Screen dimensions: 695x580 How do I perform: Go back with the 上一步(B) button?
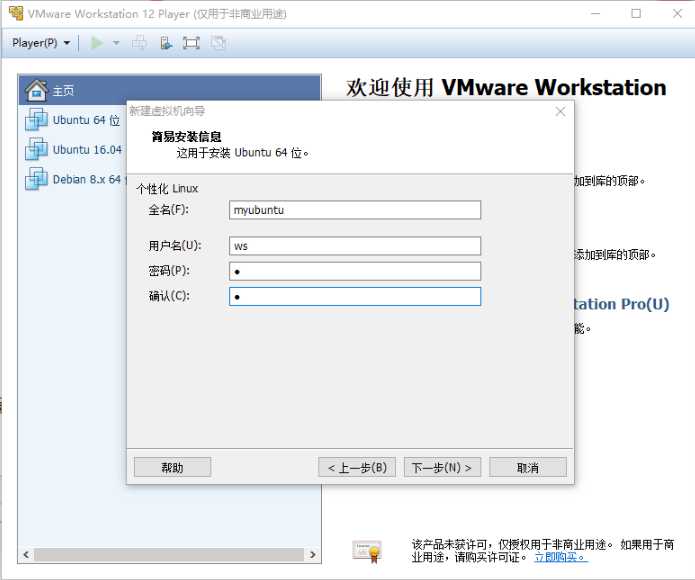coord(357,467)
